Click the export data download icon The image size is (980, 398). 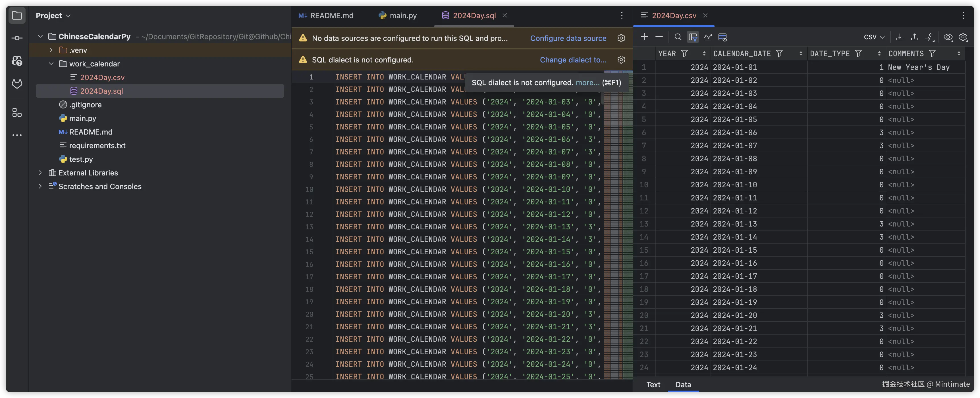(899, 37)
